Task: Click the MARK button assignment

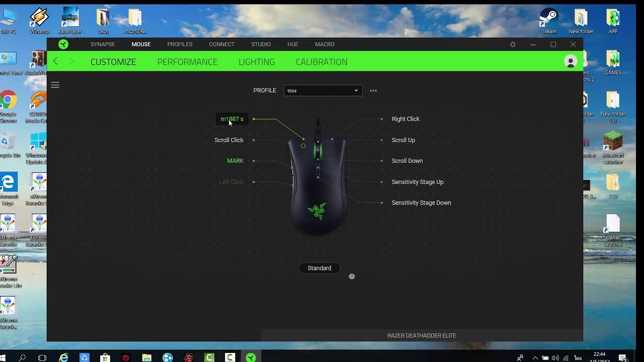Action: click(235, 161)
